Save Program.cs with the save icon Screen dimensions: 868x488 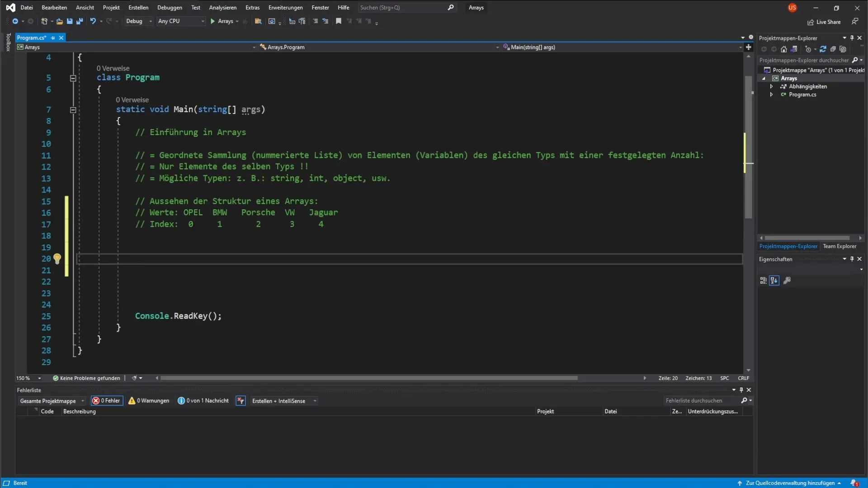click(70, 21)
